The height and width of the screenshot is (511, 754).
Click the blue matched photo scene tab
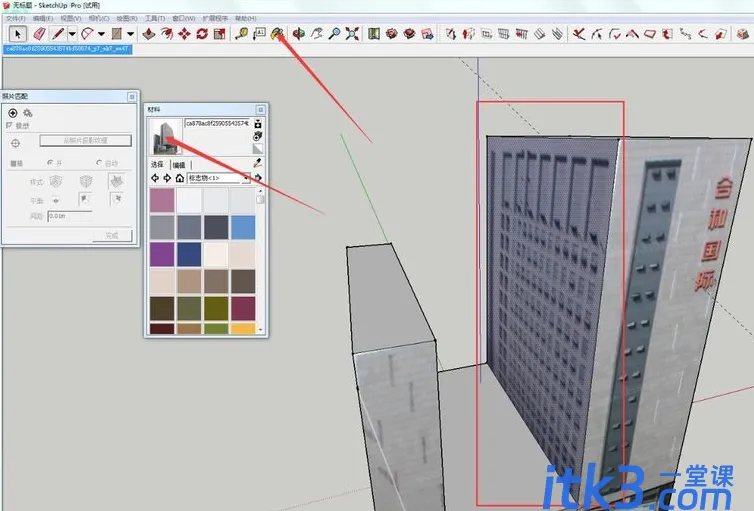click(67, 49)
